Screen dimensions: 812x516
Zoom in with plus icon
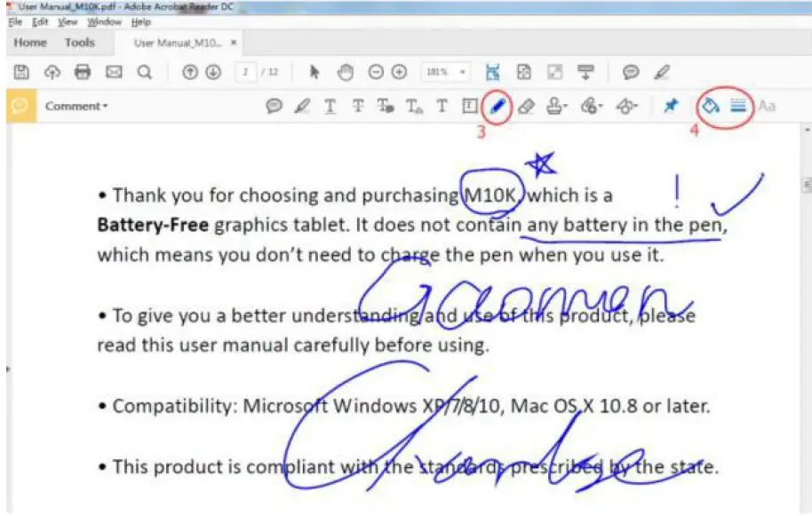click(x=399, y=72)
